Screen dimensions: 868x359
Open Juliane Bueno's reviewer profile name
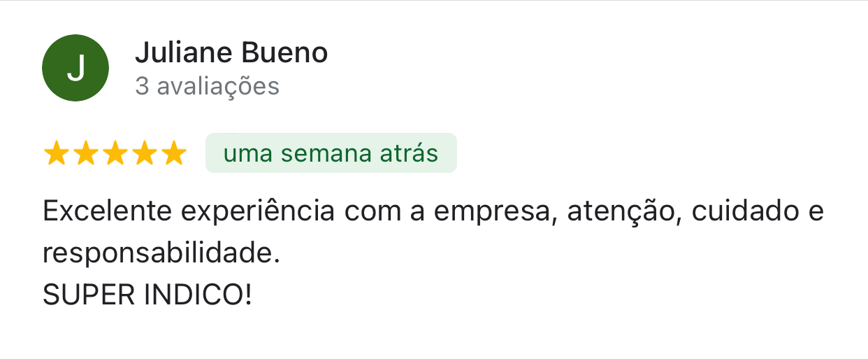[x=231, y=52]
